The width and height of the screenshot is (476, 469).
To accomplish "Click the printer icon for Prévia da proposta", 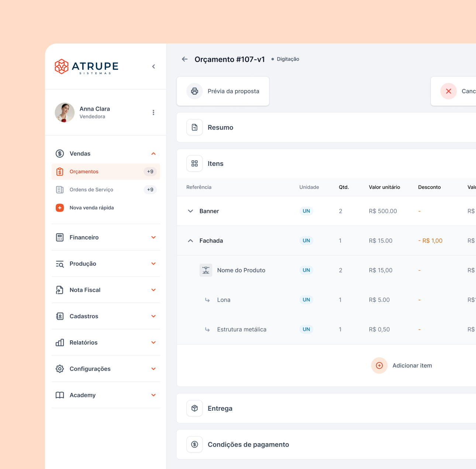I will click(x=194, y=91).
